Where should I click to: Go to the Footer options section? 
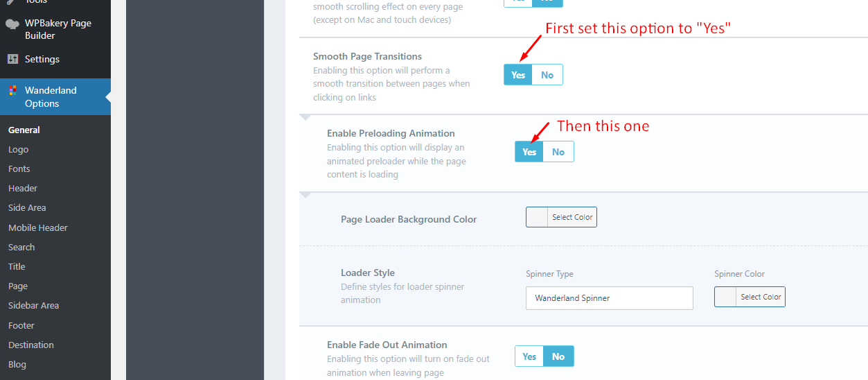click(21, 325)
